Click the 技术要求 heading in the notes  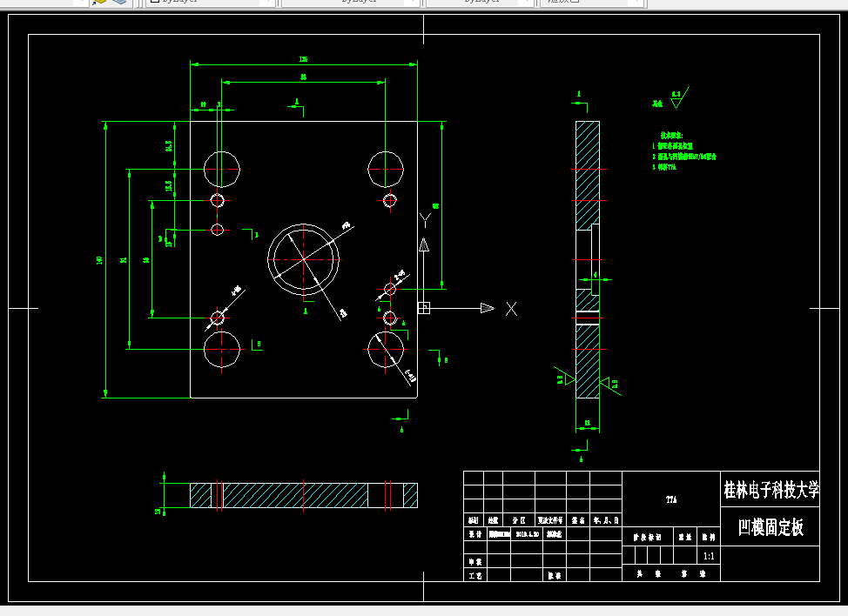671,135
